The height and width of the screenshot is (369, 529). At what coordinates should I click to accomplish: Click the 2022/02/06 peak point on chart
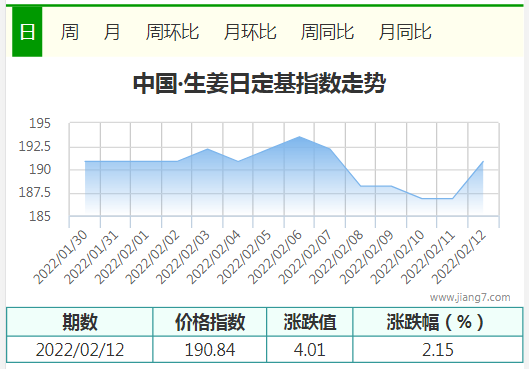[x=299, y=137]
